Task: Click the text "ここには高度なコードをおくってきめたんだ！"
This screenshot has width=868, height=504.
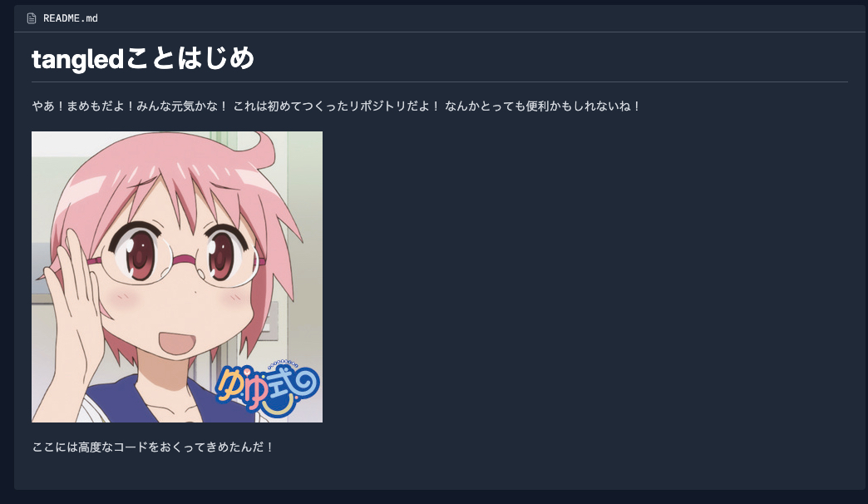Action: pyautogui.click(x=153, y=447)
